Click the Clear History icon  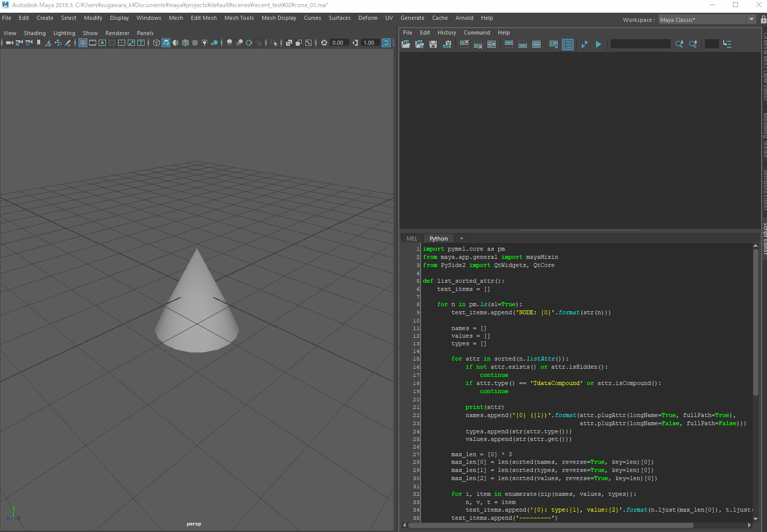click(x=464, y=44)
